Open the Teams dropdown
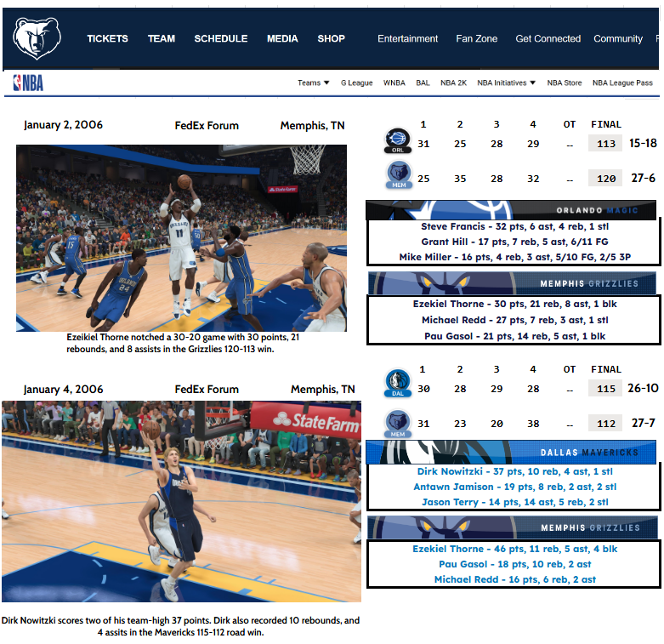The width and height of the screenshot is (664, 644). point(314,83)
